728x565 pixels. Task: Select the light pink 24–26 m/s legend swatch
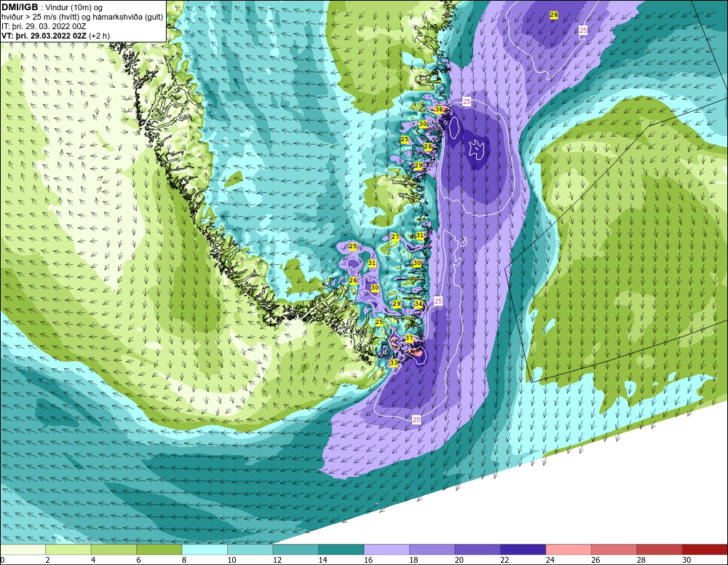[x=569, y=550]
